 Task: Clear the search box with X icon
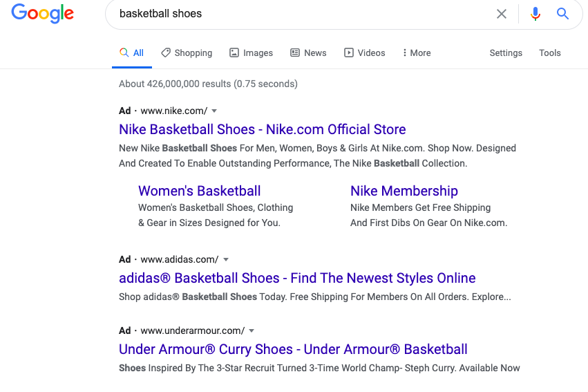(502, 14)
